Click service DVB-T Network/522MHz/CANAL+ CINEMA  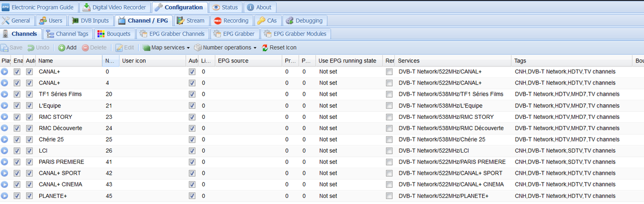[x=451, y=184]
